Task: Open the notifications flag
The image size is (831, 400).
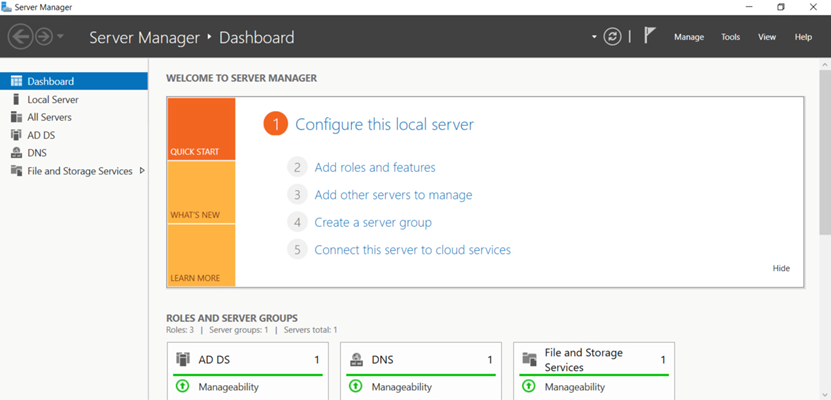Action: pyautogui.click(x=649, y=36)
